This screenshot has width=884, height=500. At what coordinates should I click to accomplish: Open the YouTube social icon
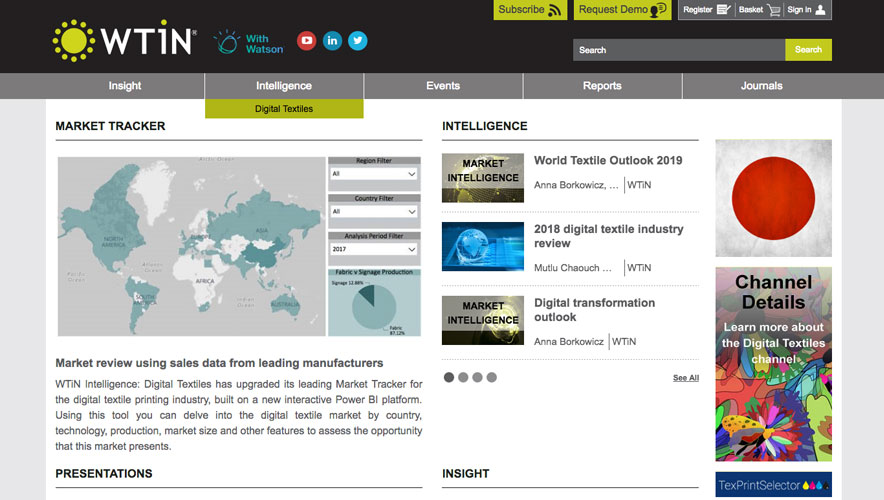(307, 41)
